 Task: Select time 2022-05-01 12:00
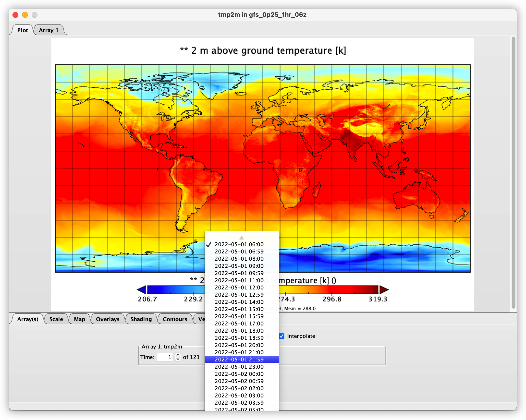[239, 288]
